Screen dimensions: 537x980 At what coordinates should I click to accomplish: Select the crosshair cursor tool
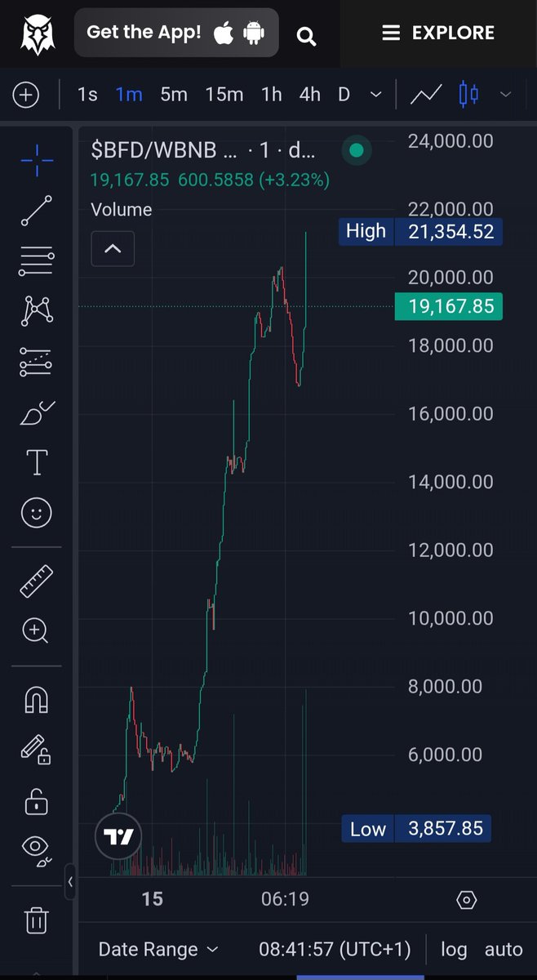[x=37, y=161]
